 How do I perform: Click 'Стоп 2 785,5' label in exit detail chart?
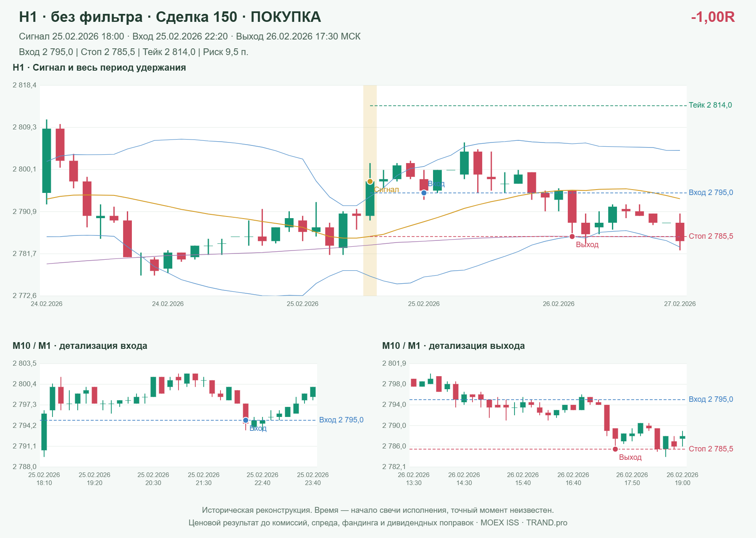point(711,449)
